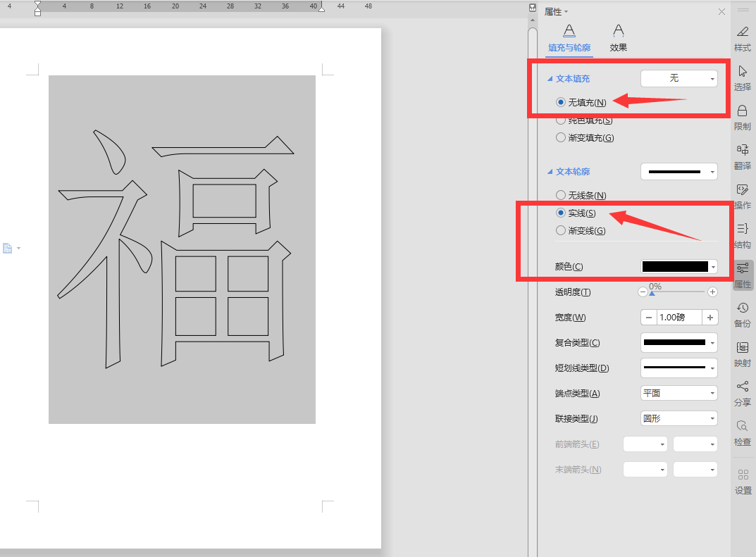Click the left indent marker on the ruler
The width and height of the screenshot is (756, 557).
pos(37,8)
